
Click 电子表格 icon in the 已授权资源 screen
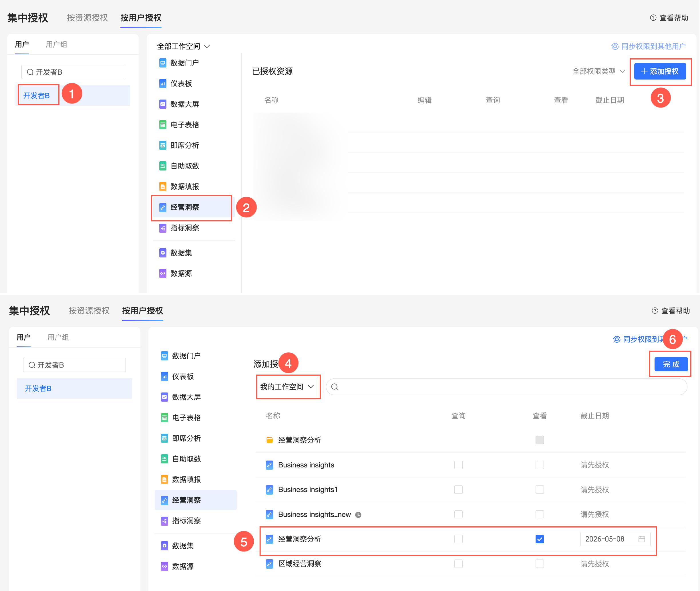162,125
